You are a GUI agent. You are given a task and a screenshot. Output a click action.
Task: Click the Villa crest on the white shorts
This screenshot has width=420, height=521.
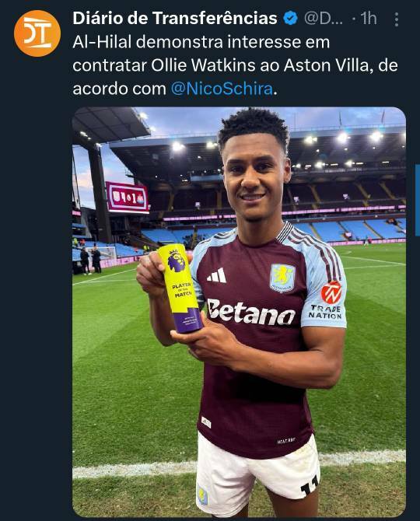tap(202, 495)
